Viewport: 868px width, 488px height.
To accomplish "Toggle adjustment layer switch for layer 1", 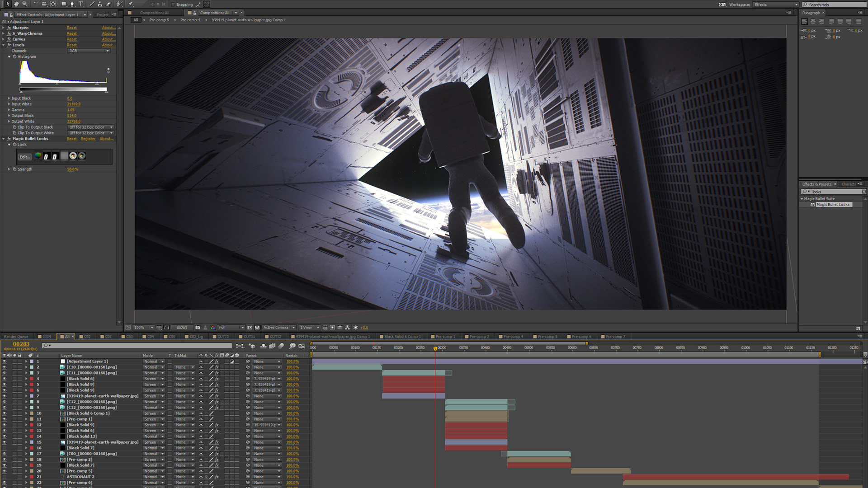I will click(232, 361).
